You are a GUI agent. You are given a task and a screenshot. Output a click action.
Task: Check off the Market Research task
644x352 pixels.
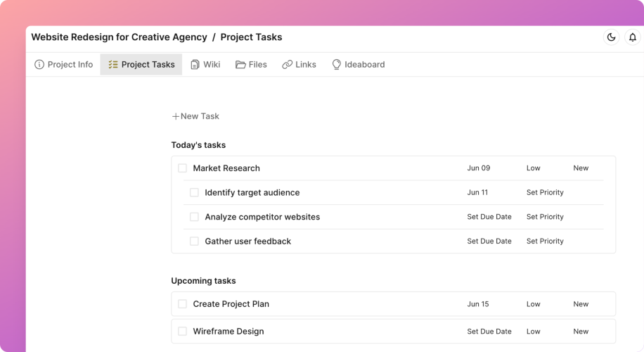[x=182, y=168]
